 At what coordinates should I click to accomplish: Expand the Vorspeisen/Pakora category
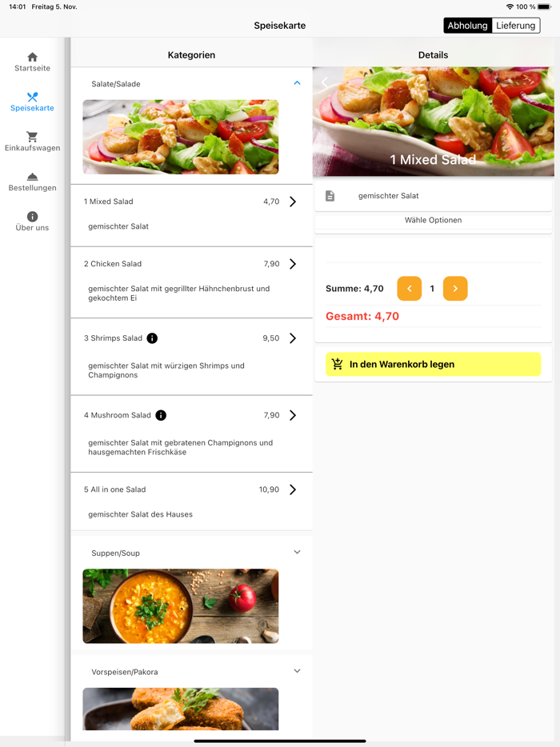[297, 671]
